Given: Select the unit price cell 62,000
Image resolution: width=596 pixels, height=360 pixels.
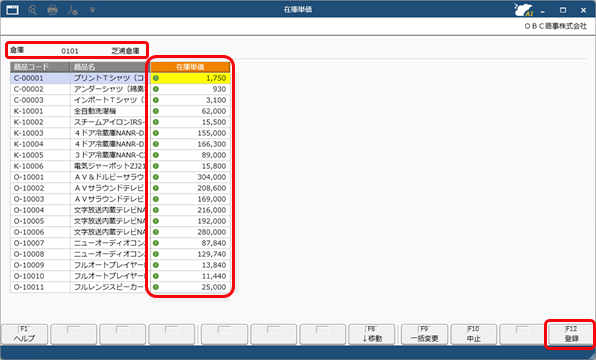Looking at the screenshot, I should 190,111.
